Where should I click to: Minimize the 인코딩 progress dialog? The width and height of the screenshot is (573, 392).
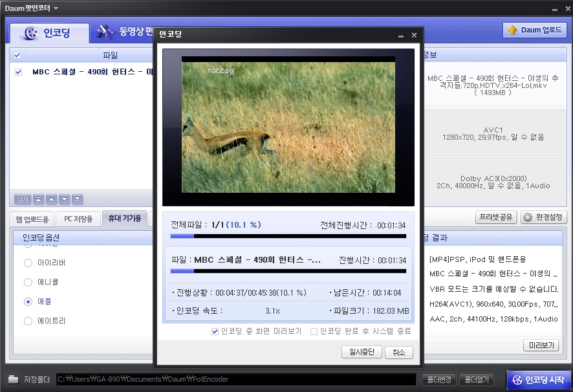401,36
